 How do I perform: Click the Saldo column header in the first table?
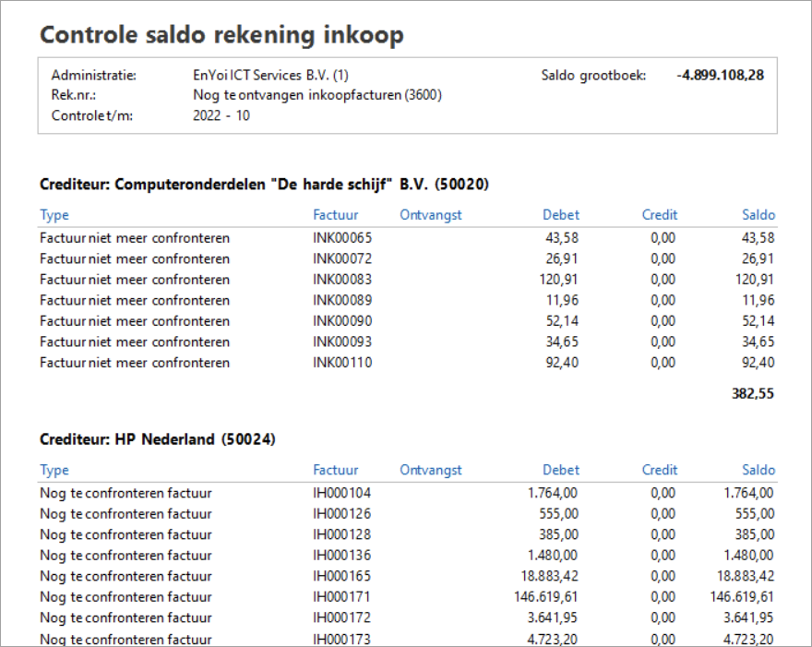pyautogui.click(x=758, y=215)
